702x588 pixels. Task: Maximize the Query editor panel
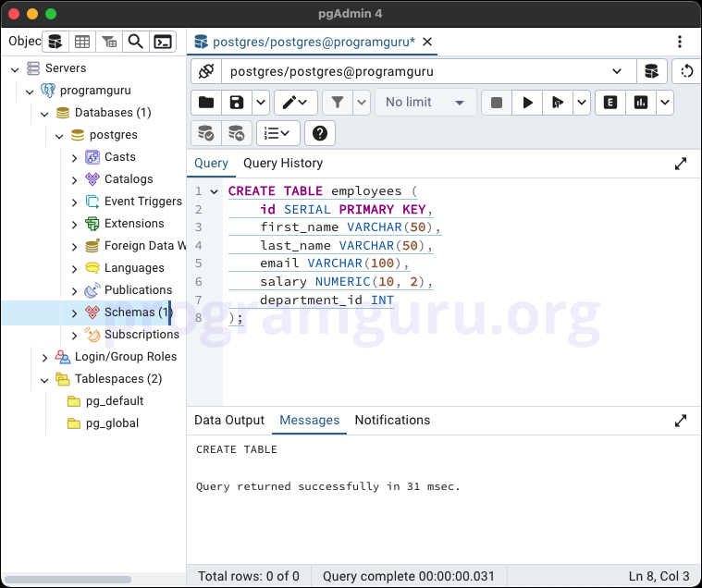[x=681, y=164]
